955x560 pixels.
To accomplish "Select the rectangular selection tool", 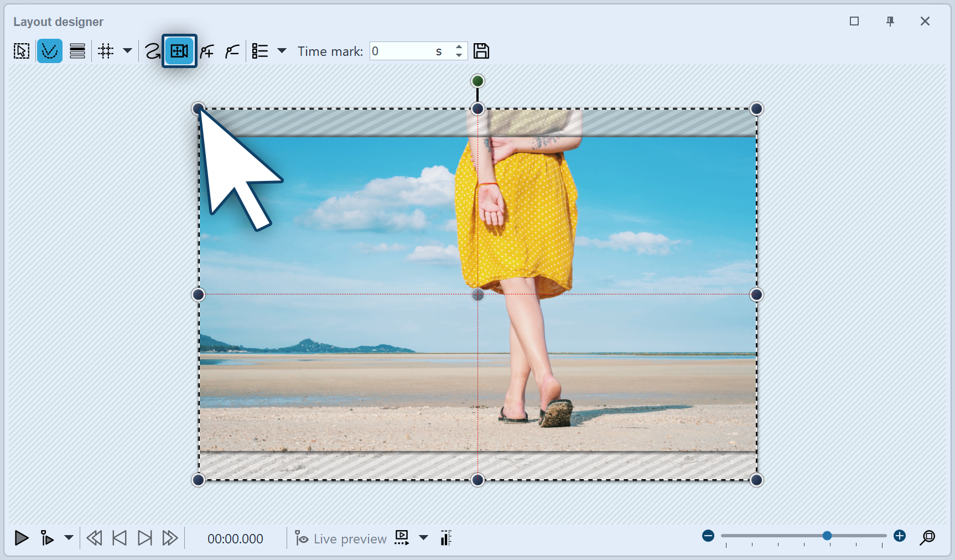I will [21, 51].
